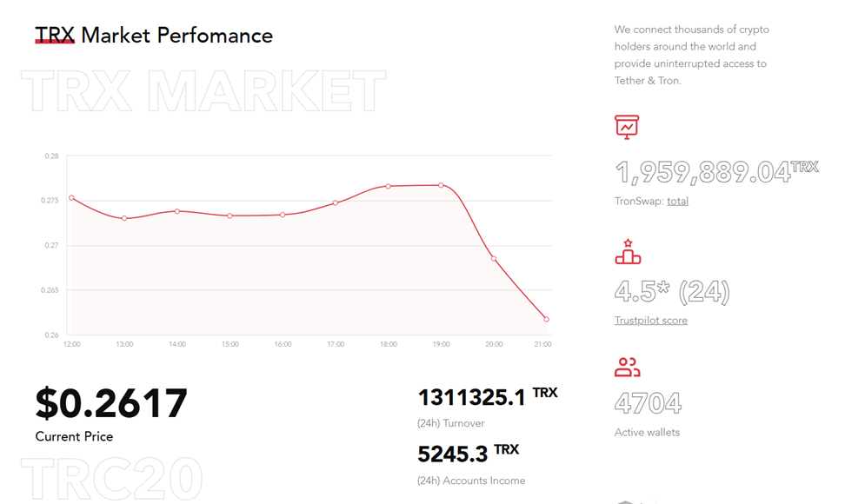The width and height of the screenshot is (845, 504).
Task: Click the 0.265 y-axis label
Action: coord(50,290)
